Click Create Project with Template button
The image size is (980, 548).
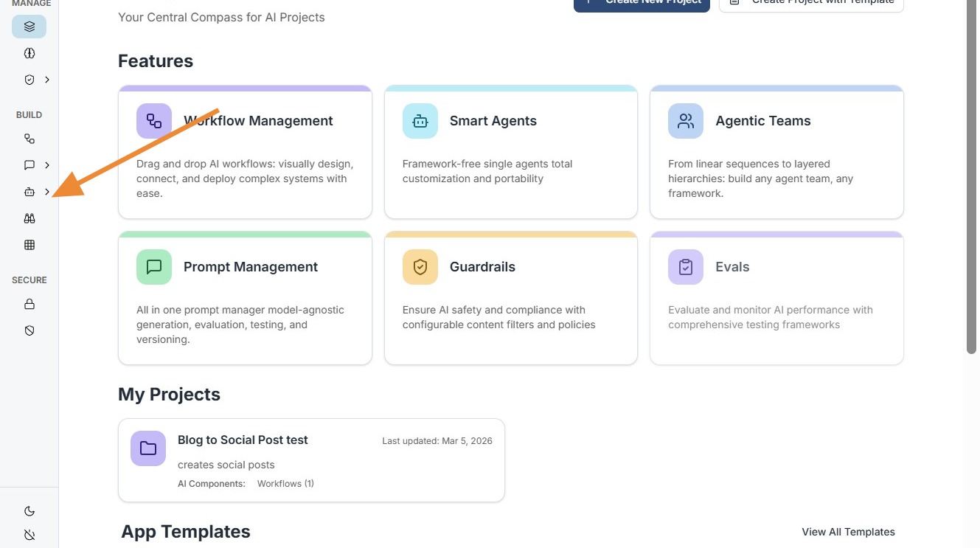[811, 4]
